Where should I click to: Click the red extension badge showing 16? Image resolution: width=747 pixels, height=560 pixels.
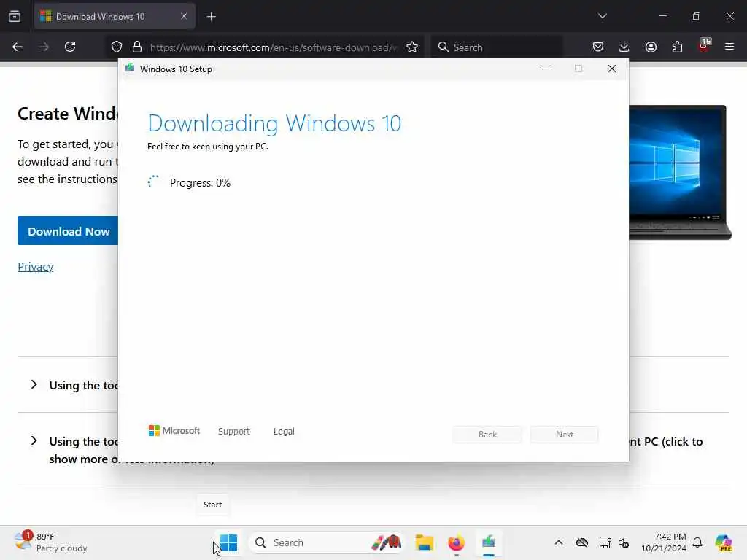[704, 46]
